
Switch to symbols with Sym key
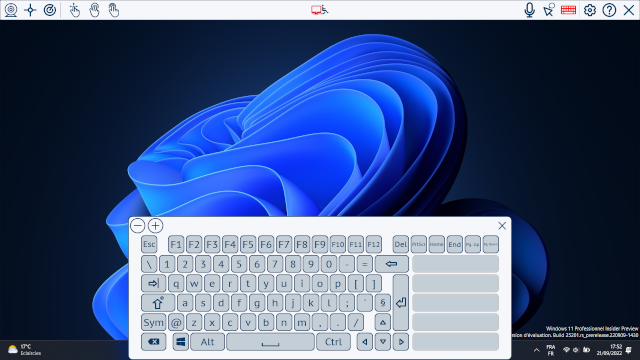[x=153, y=322]
